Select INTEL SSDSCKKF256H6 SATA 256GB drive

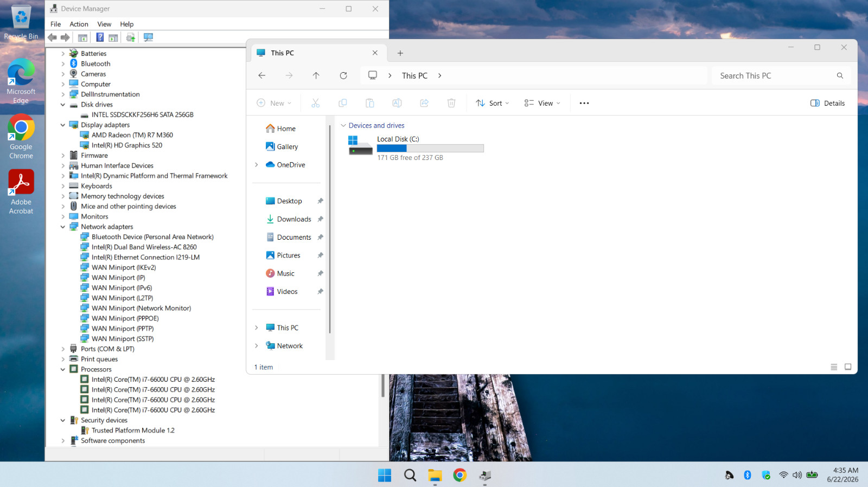[142, 115]
